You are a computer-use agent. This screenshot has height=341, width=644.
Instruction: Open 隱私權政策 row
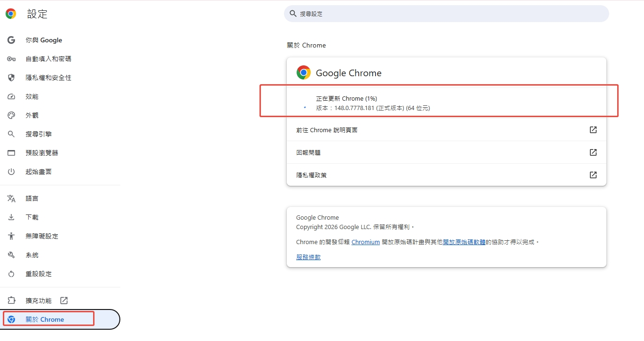[x=447, y=175]
